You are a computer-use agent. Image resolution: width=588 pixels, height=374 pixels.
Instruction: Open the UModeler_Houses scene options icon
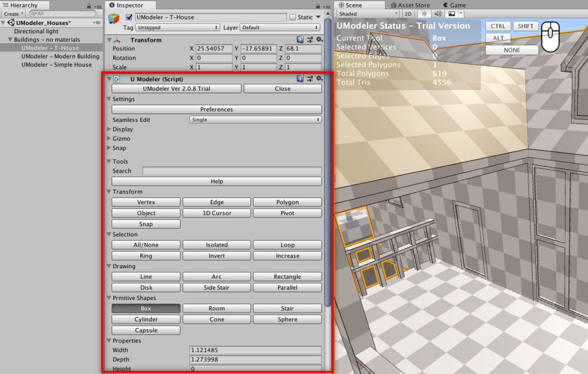click(x=96, y=23)
